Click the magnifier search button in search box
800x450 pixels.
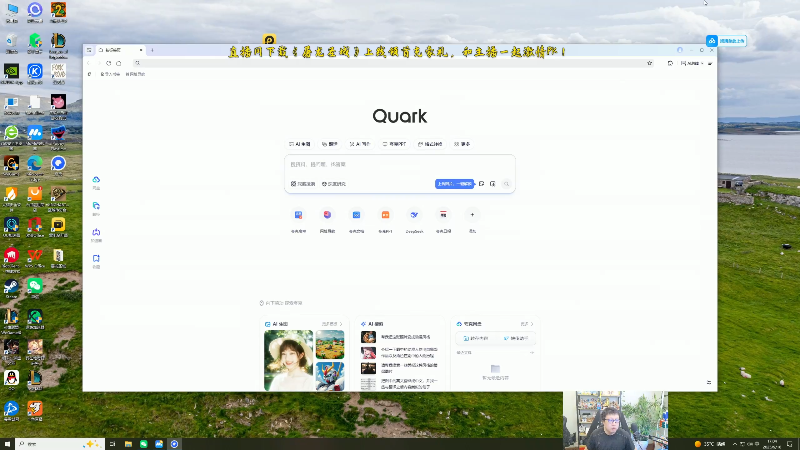coord(506,184)
